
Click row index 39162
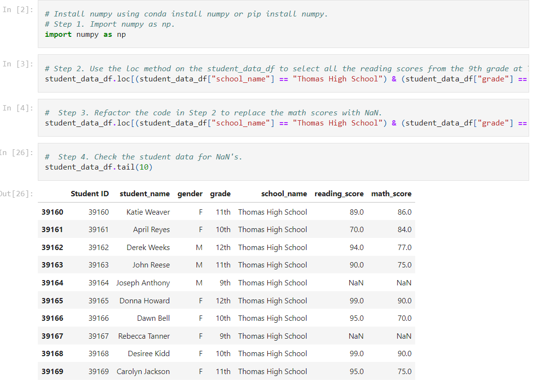52,248
